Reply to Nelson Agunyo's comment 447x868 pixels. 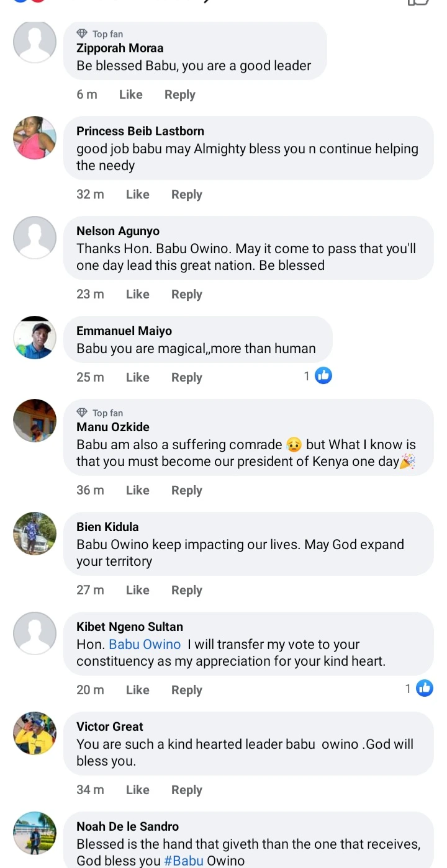click(187, 294)
